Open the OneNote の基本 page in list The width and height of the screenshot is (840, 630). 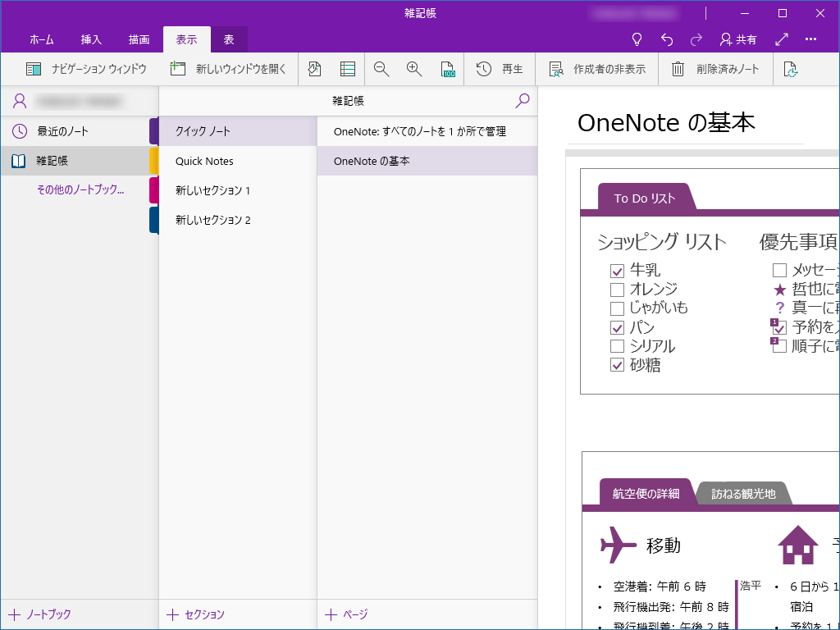427,161
